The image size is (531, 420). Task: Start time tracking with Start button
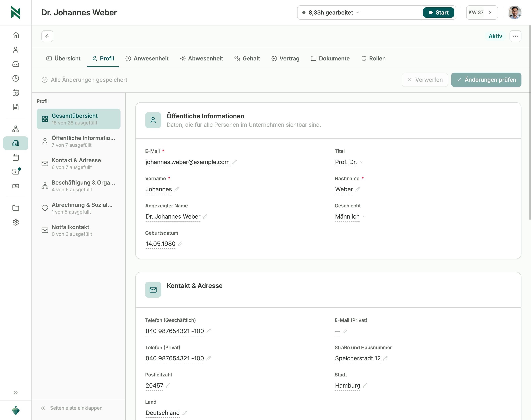coord(439,13)
